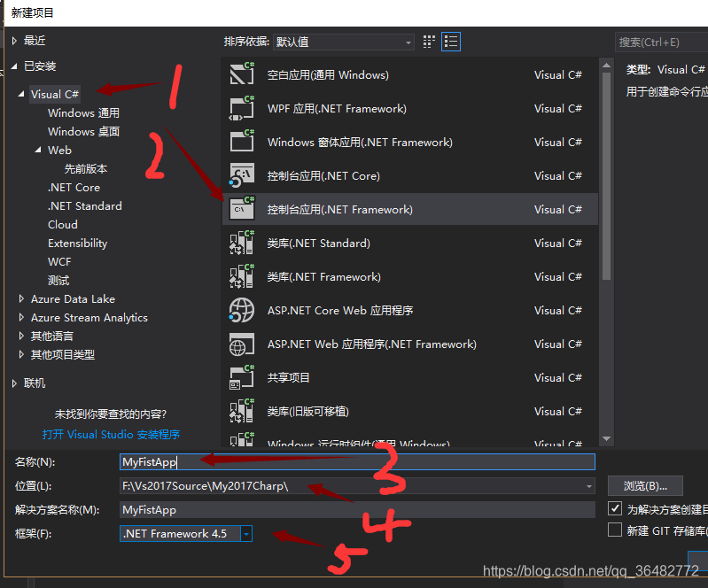
Task: Expand the 最近 section
Action: (14, 41)
